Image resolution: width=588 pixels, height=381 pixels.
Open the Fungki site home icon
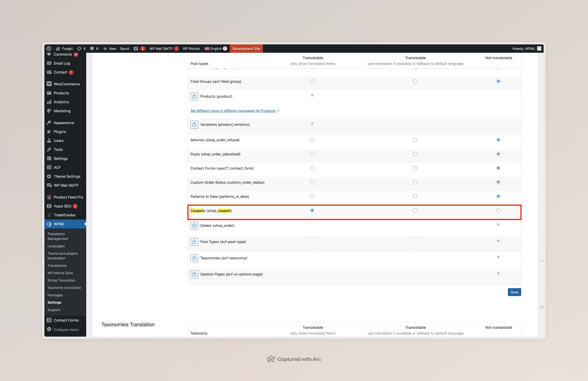pos(58,49)
